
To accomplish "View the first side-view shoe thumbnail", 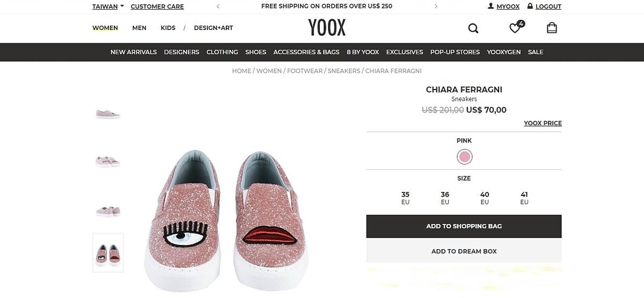I will (x=108, y=114).
